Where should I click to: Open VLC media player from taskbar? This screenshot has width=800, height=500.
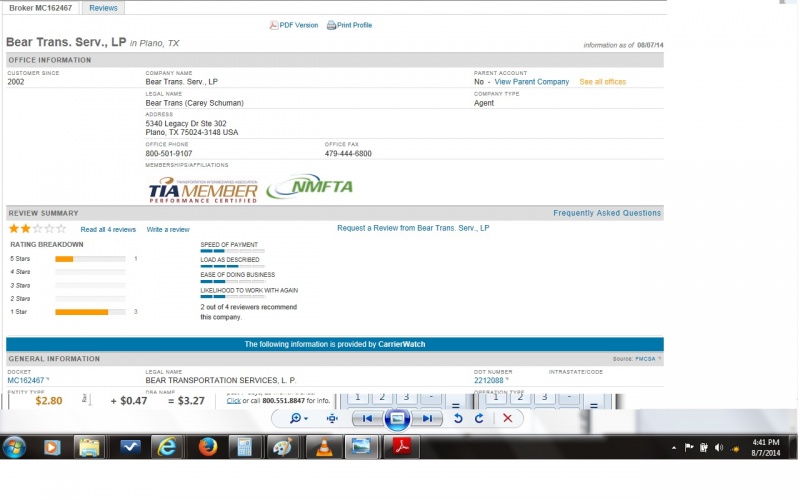[323, 447]
